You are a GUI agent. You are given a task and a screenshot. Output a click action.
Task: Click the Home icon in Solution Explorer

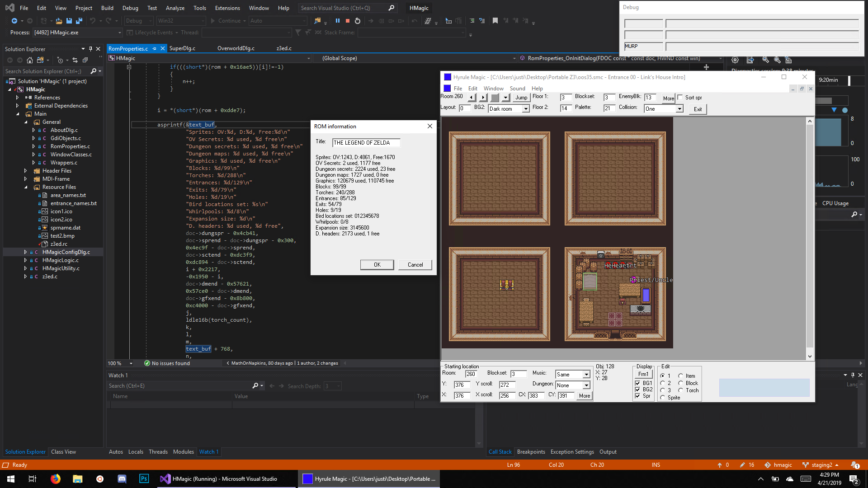30,60
